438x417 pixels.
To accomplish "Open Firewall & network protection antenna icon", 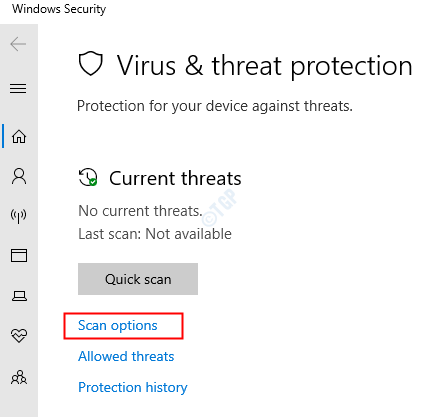I will [x=18, y=216].
